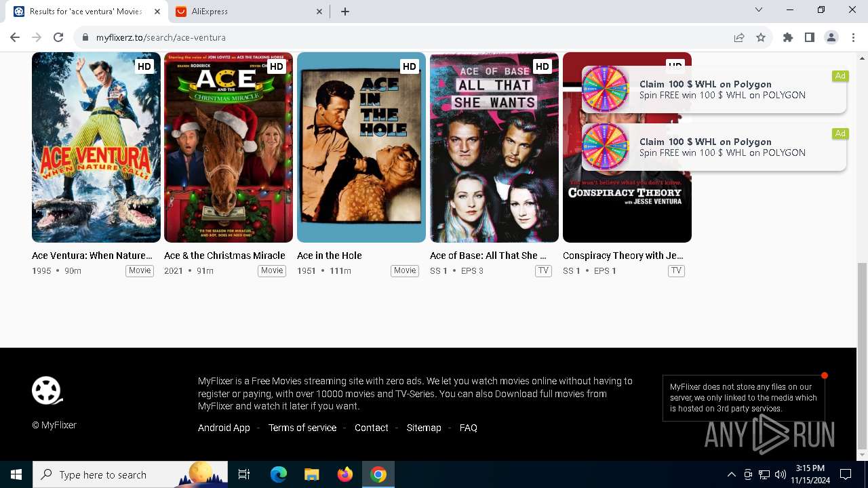Open the Contact footer link
Image resolution: width=868 pixels, height=488 pixels.
pos(372,428)
